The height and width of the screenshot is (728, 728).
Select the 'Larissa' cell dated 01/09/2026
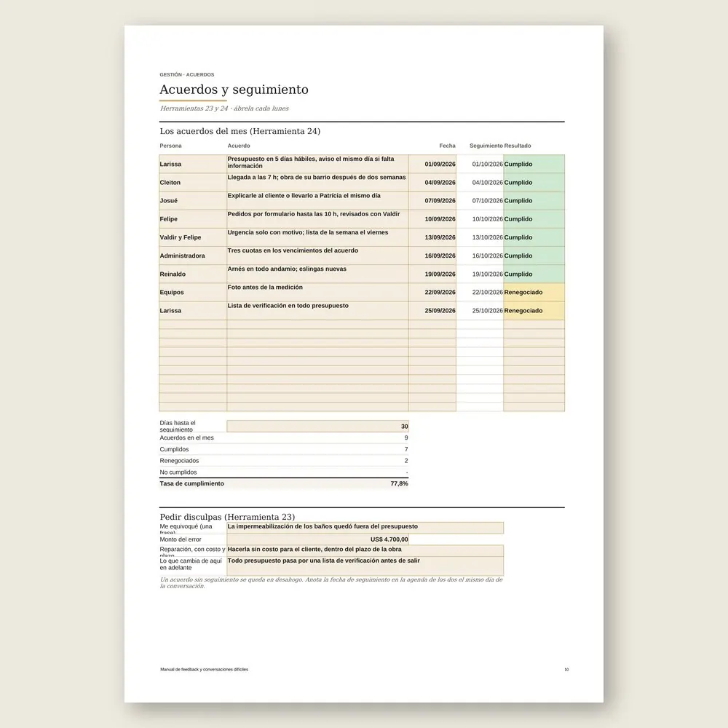tap(193, 164)
